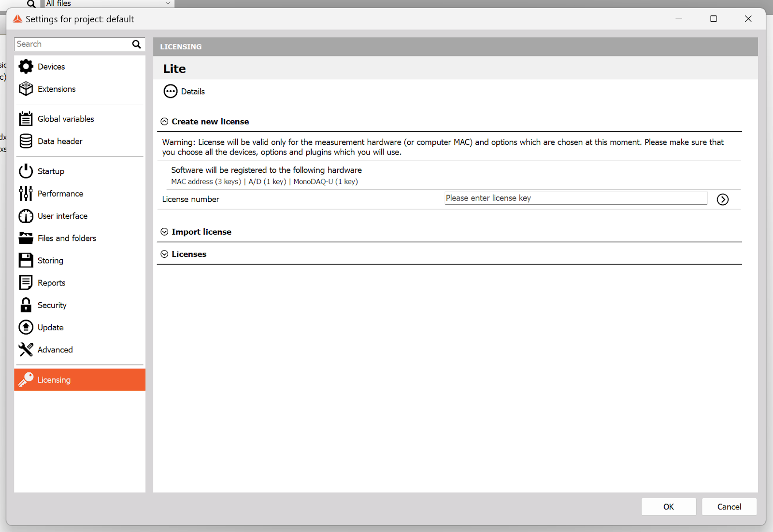The width and height of the screenshot is (773, 532).
Task: Click the LICENSING header bar
Action: [x=456, y=47]
